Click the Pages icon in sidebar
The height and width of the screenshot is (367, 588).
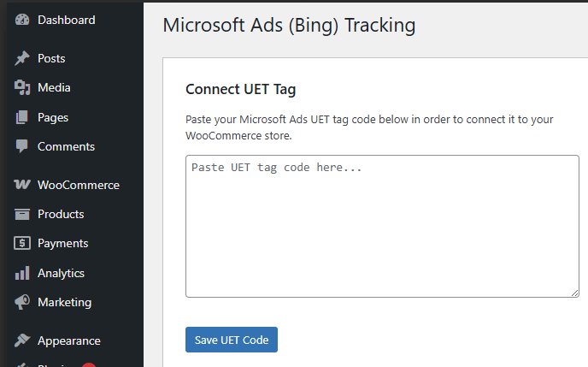pyautogui.click(x=22, y=117)
